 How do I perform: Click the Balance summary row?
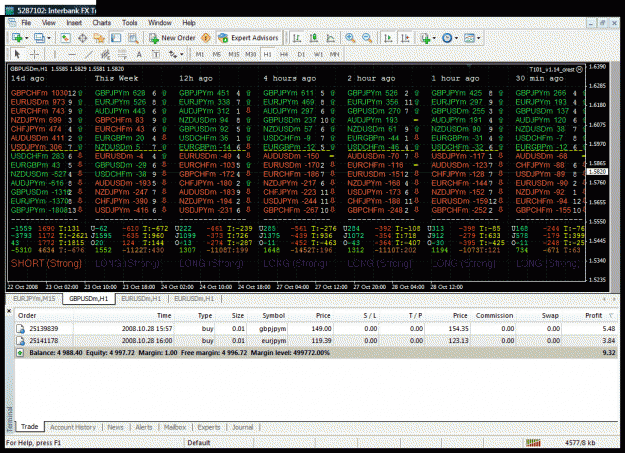point(316,353)
